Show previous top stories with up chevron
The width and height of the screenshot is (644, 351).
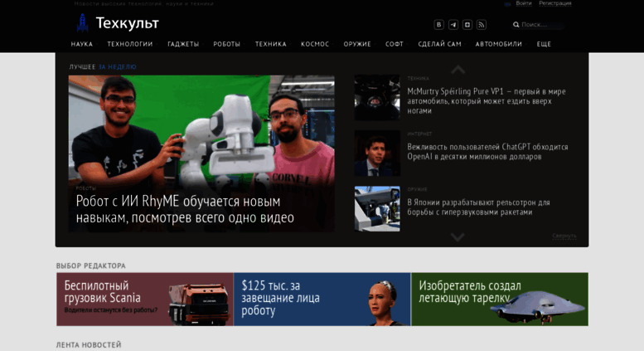click(458, 70)
